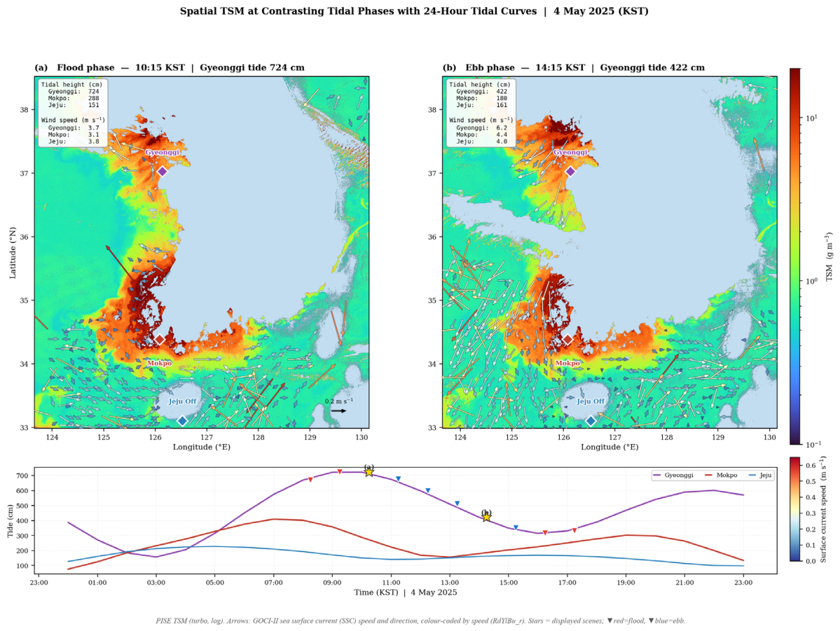Click the blue Jeju Off diamond in panel (a)
The width and height of the screenshot is (840, 631).
click(182, 421)
